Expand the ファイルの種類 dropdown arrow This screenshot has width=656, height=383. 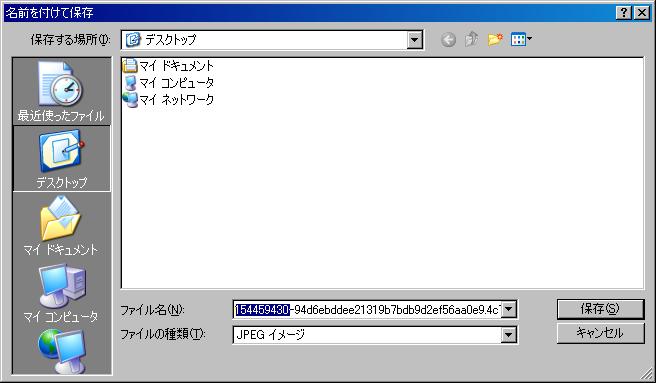[509, 334]
